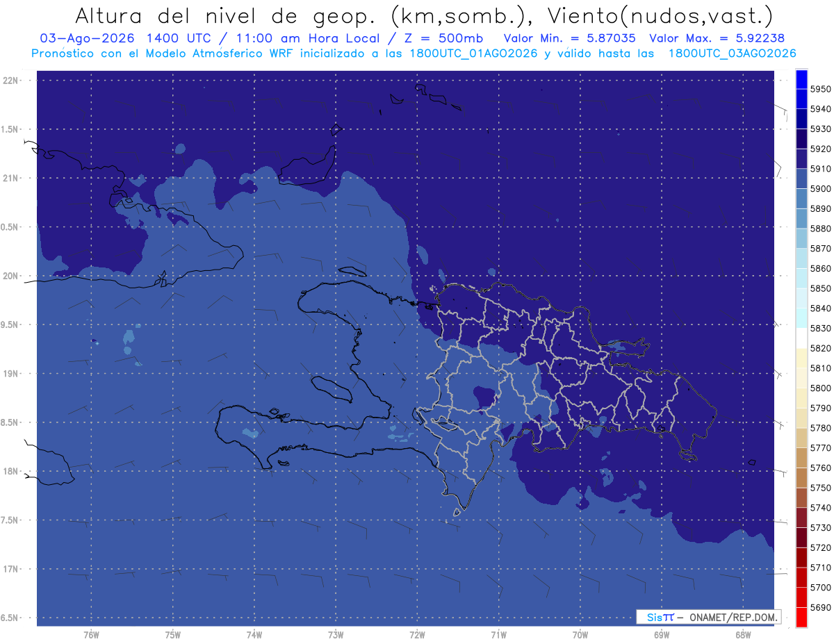834x644 pixels.
Task: Click the chart title 'Altura del nivel de geop.'
Action: [225, 16]
